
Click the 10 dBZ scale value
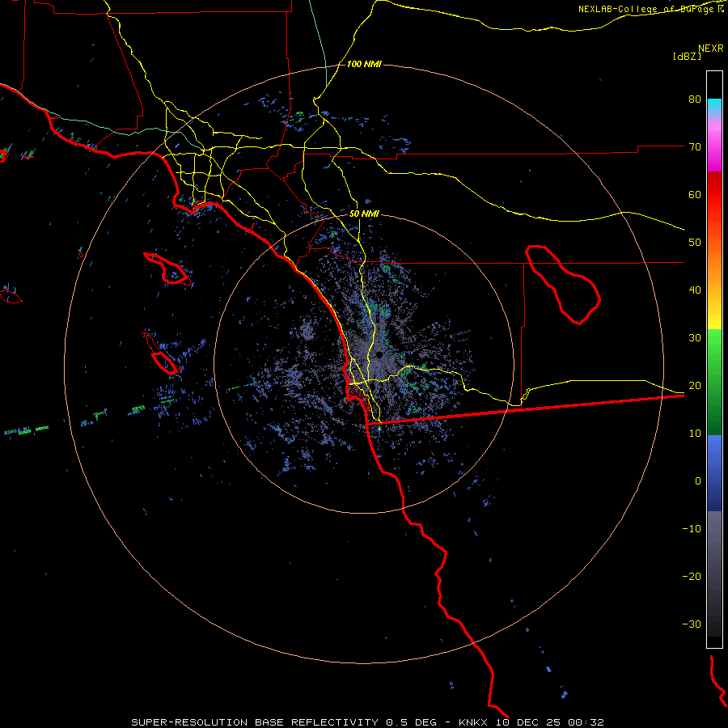[695, 434]
